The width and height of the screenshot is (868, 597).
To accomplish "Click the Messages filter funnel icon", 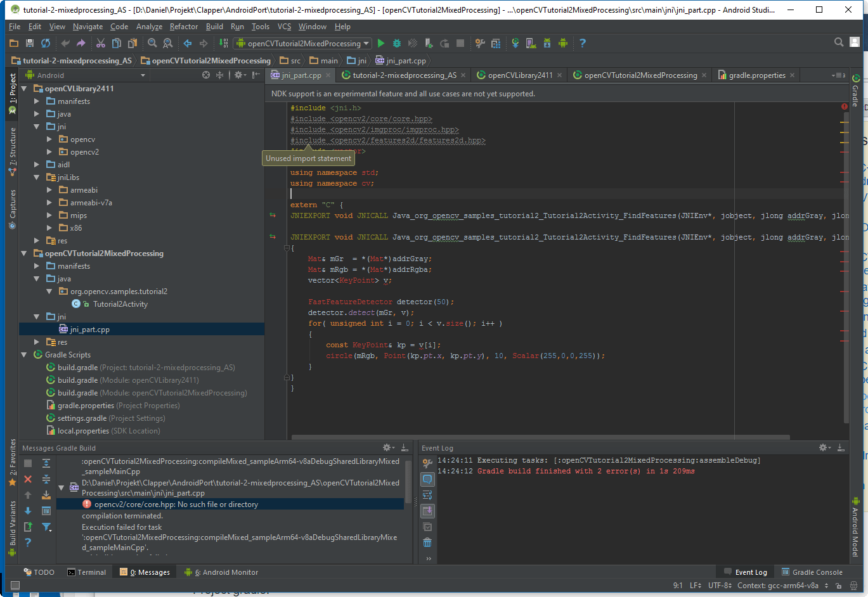I will [46, 527].
